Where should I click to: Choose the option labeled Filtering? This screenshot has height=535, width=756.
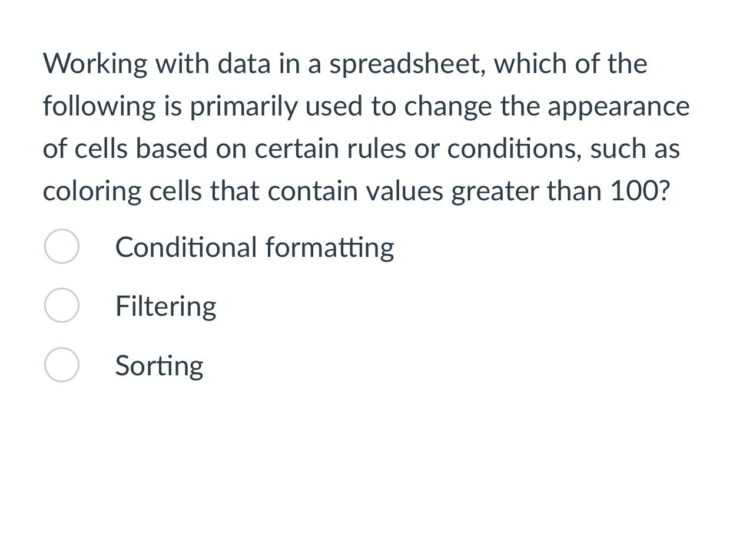tap(167, 306)
